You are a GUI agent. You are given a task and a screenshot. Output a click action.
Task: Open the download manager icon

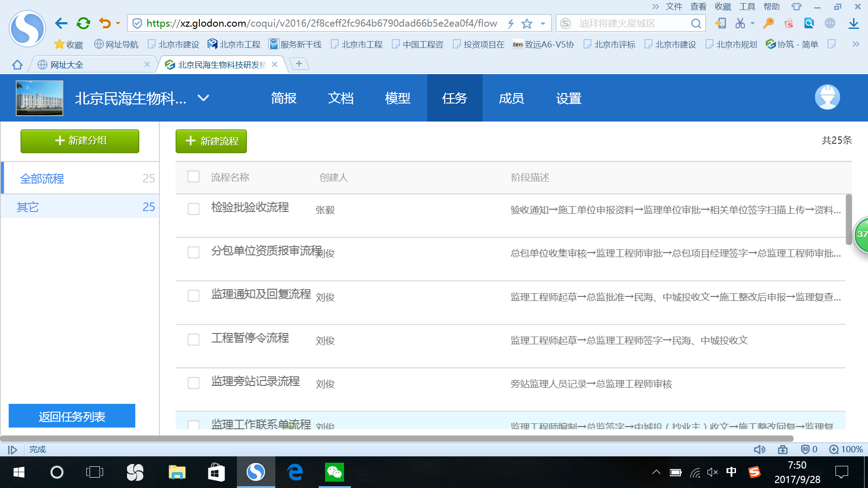[x=854, y=23]
